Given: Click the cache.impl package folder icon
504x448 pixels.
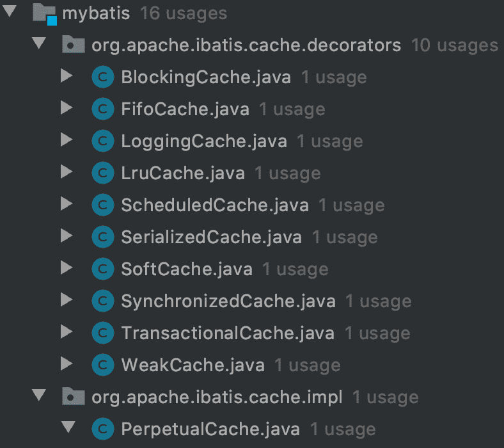Looking at the screenshot, I should pos(74,397).
